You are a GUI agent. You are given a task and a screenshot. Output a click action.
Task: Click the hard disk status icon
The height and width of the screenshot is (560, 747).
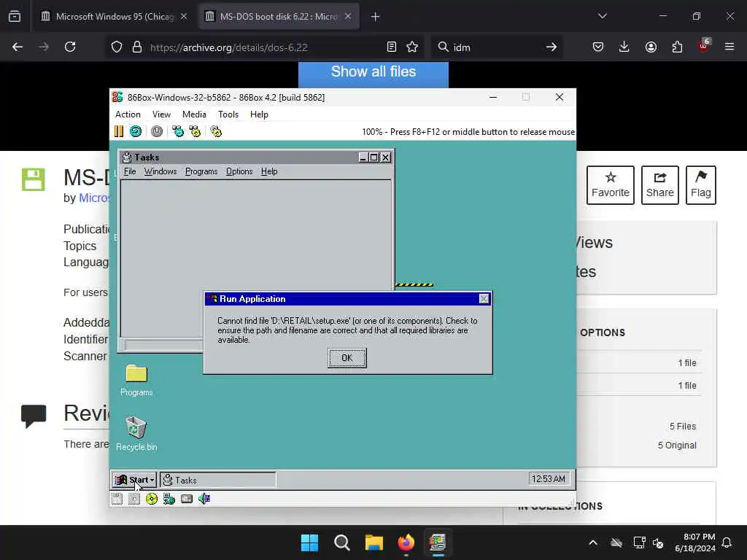coord(187,499)
